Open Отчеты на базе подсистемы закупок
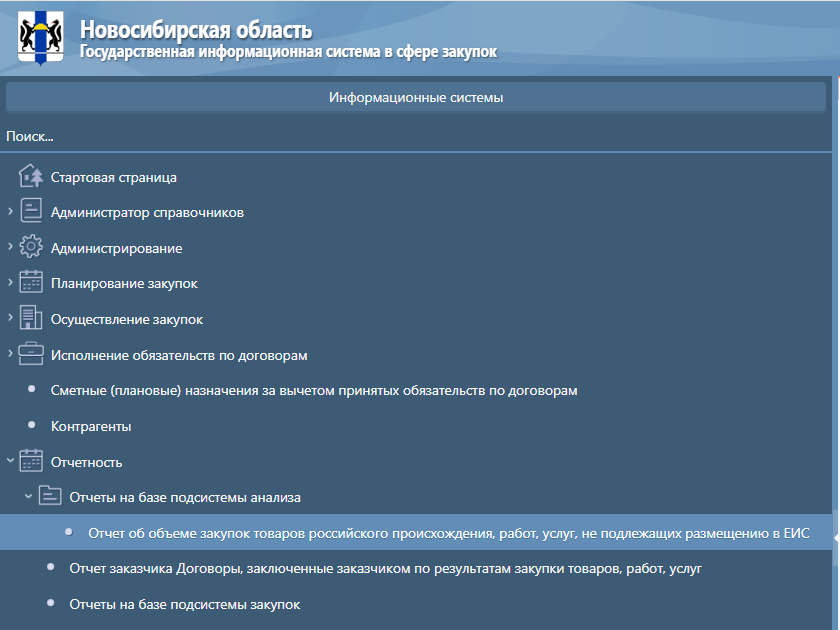The height and width of the screenshot is (630, 840). (184, 605)
